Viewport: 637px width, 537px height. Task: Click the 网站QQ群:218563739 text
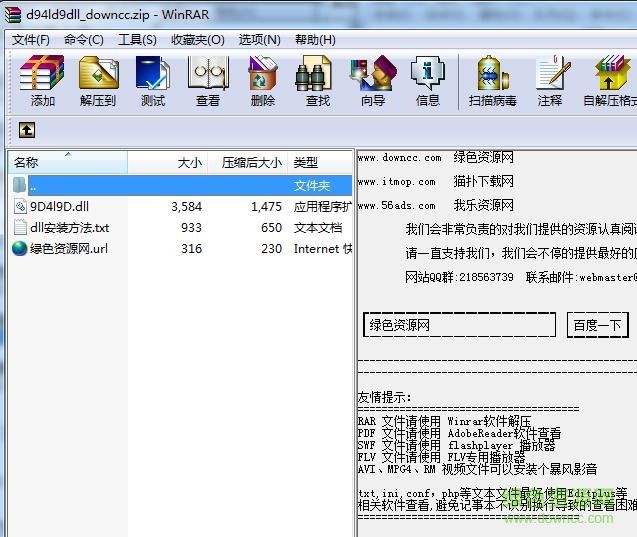click(x=459, y=277)
